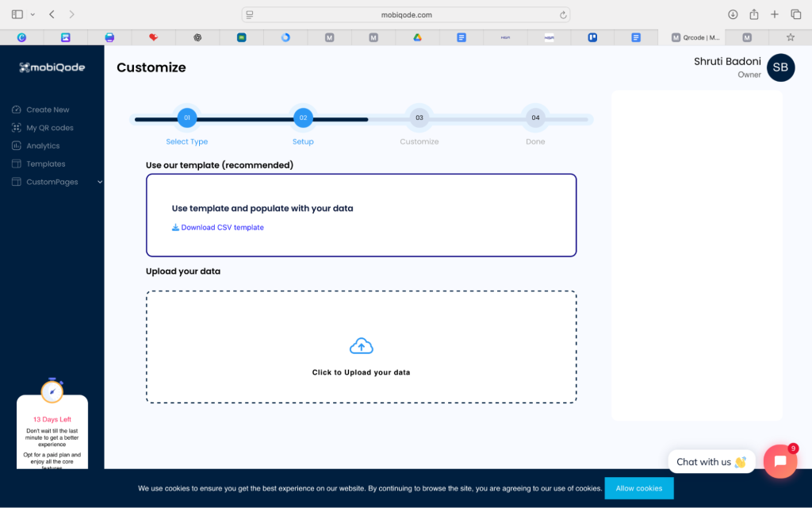Click the mobiqode.com address bar
Screen dimensions: 812x508
[x=405, y=14]
